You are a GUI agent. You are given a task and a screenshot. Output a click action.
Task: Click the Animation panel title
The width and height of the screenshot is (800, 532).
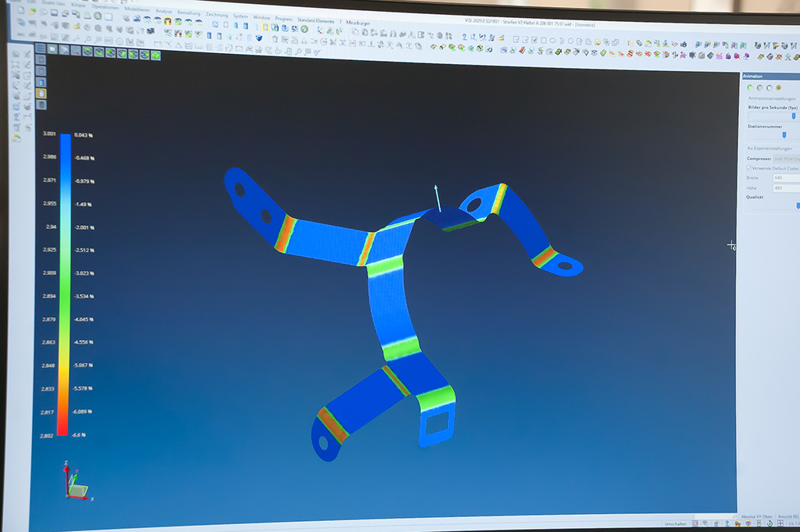752,76
